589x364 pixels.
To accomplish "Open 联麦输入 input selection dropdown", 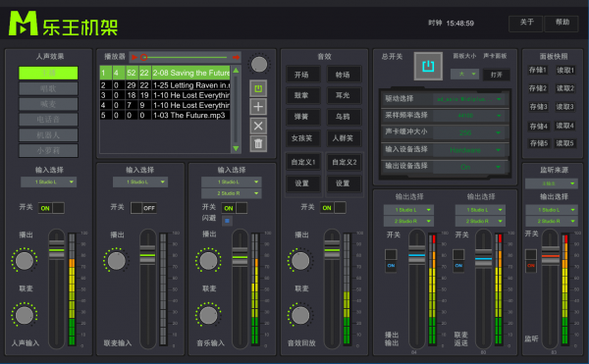I will tap(140, 182).
